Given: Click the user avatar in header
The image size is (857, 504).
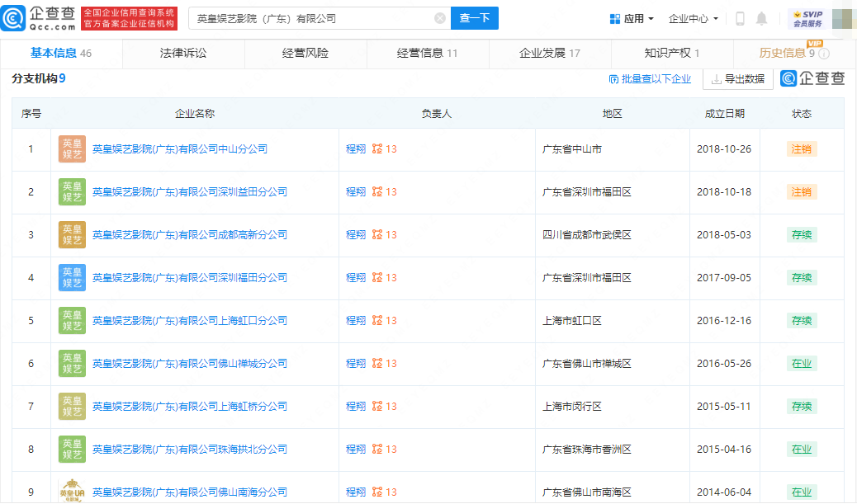Looking at the screenshot, I should [x=843, y=19].
